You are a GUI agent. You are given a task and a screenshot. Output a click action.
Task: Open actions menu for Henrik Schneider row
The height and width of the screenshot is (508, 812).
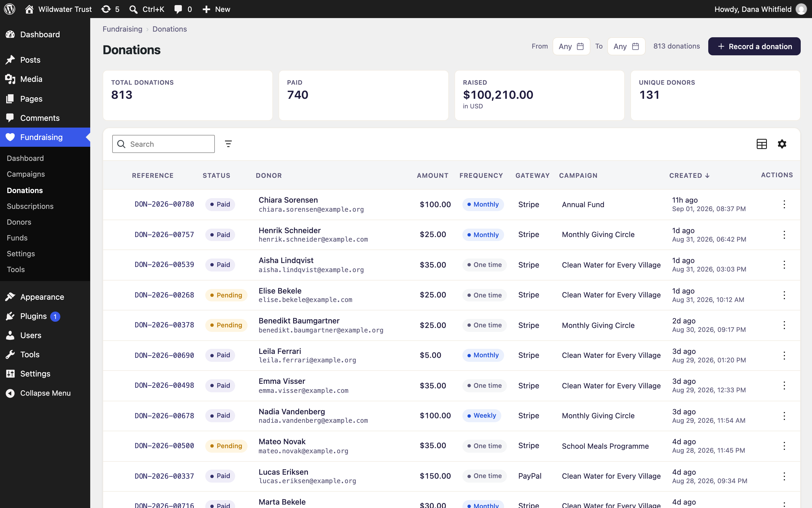(x=784, y=235)
